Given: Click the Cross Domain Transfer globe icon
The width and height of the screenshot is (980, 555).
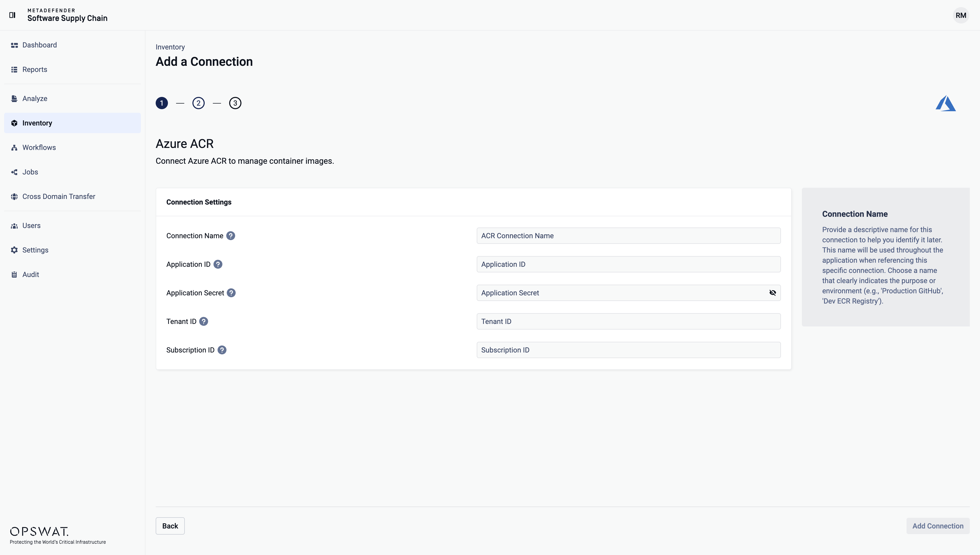Looking at the screenshot, I should click(x=15, y=196).
